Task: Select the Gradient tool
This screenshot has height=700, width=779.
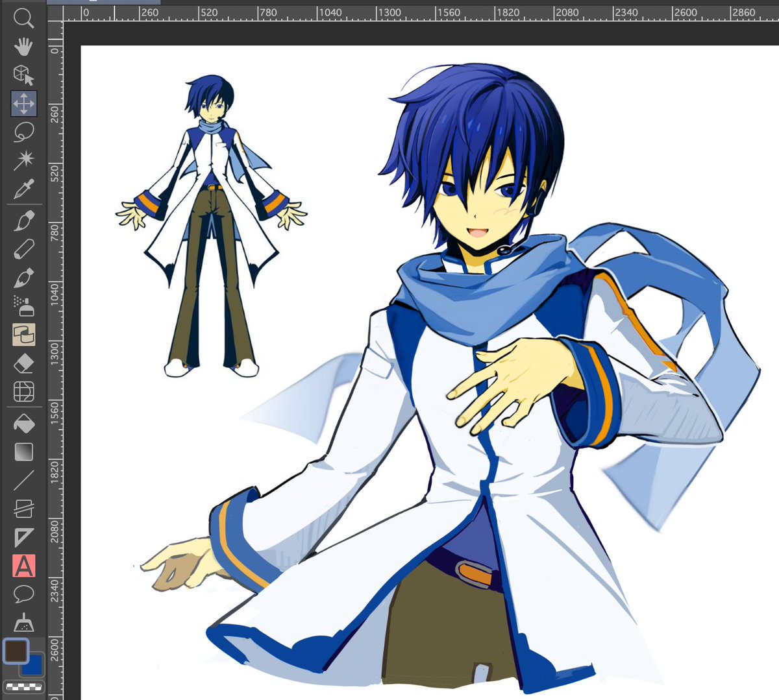Action: coord(23,452)
